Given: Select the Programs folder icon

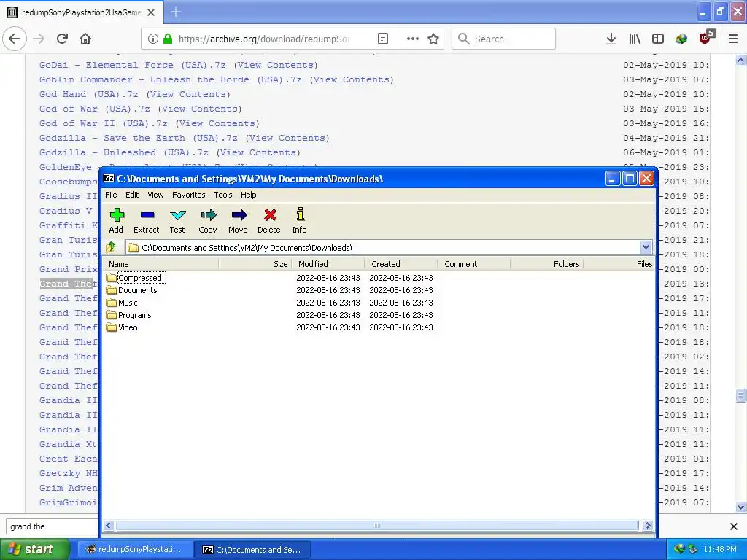Looking at the screenshot, I should (112, 315).
